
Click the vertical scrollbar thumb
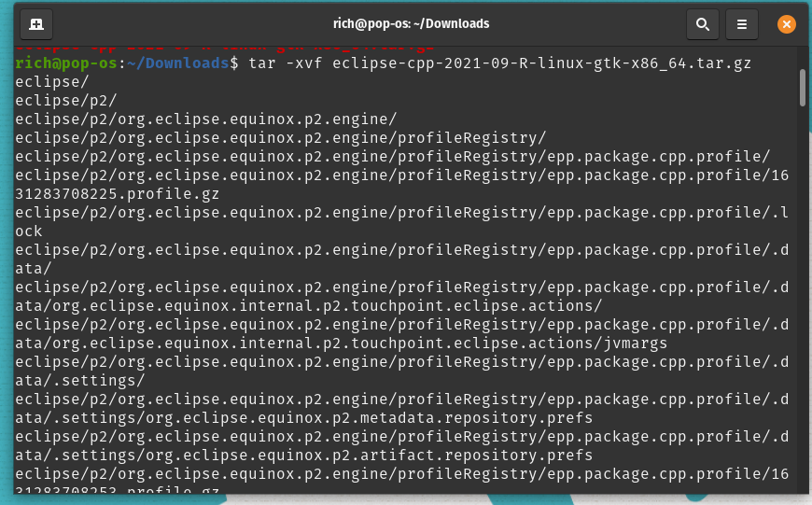(x=802, y=86)
